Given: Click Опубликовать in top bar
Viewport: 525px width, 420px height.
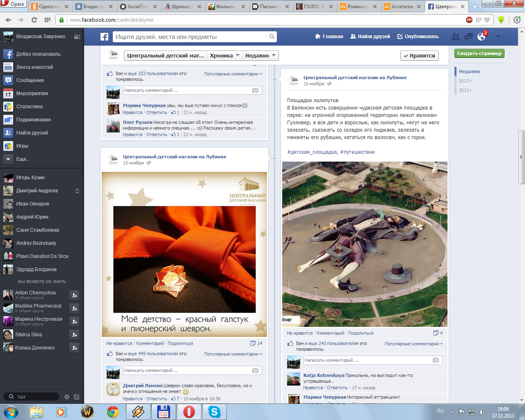Looking at the screenshot, I should click(418, 37).
